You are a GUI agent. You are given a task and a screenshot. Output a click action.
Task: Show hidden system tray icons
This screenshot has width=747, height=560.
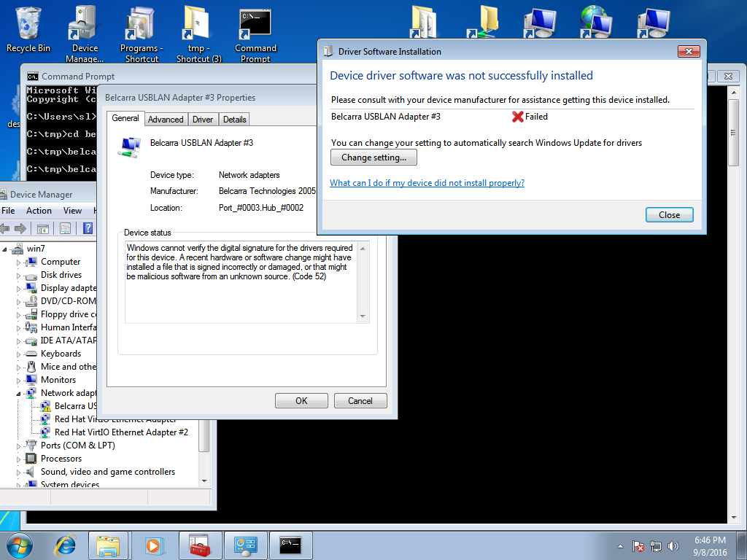point(620,546)
